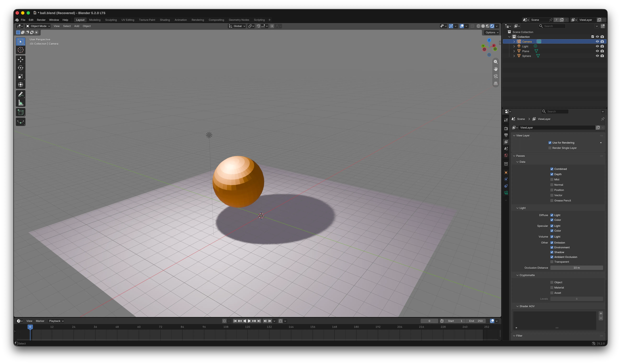Viewport: 621px width, 364px height.
Task: Open the Global transform orientation dropdown
Action: coord(237,26)
